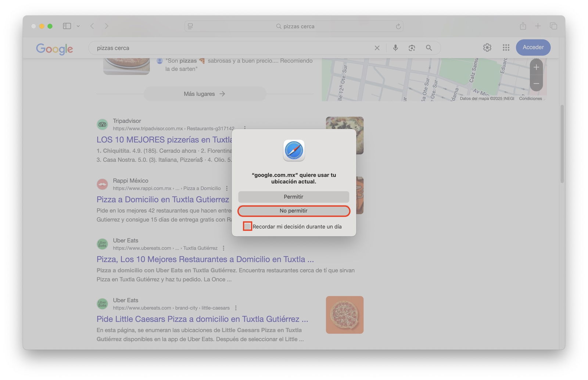Open the Share icon in Safari toolbar

pyautogui.click(x=523, y=26)
